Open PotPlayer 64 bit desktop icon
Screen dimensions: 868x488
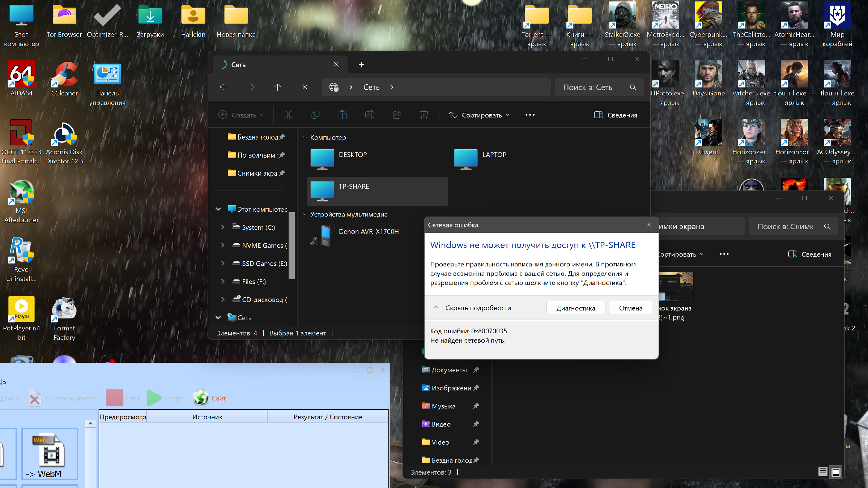(x=21, y=318)
